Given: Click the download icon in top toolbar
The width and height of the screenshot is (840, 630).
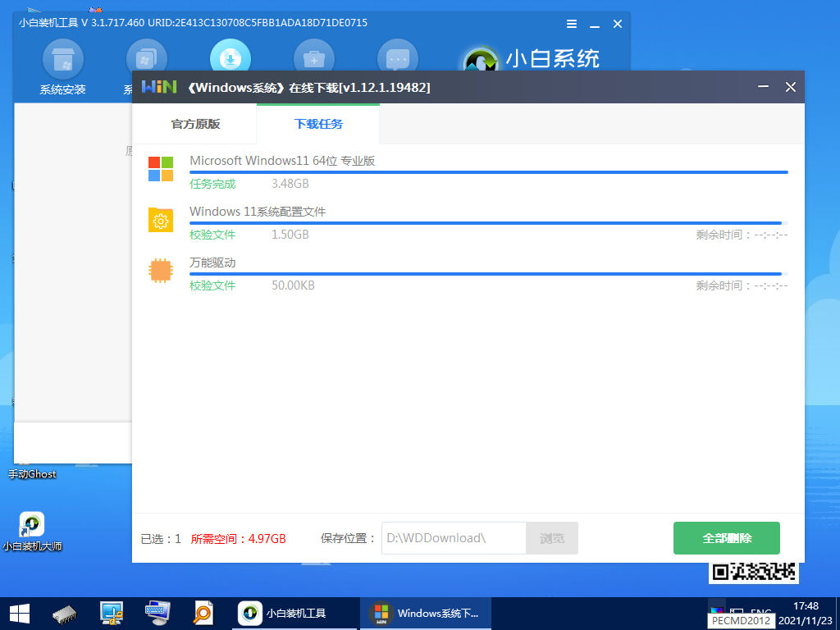Looking at the screenshot, I should (231, 59).
